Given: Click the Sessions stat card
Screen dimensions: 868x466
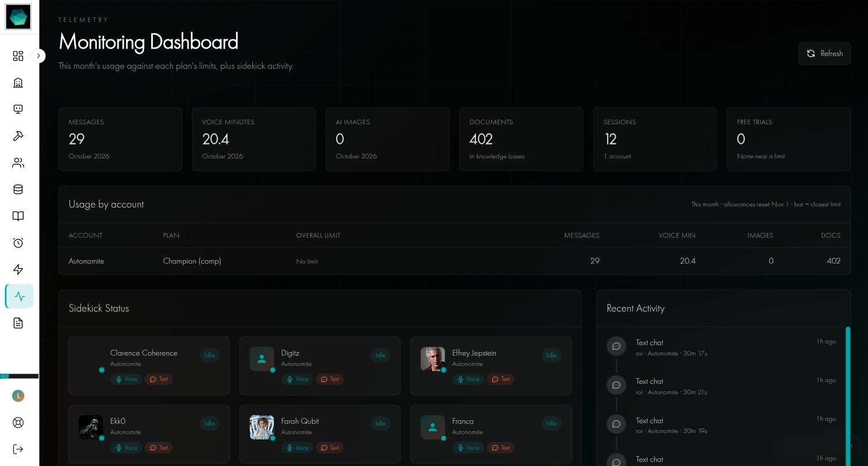Looking at the screenshot, I should pyautogui.click(x=655, y=139).
